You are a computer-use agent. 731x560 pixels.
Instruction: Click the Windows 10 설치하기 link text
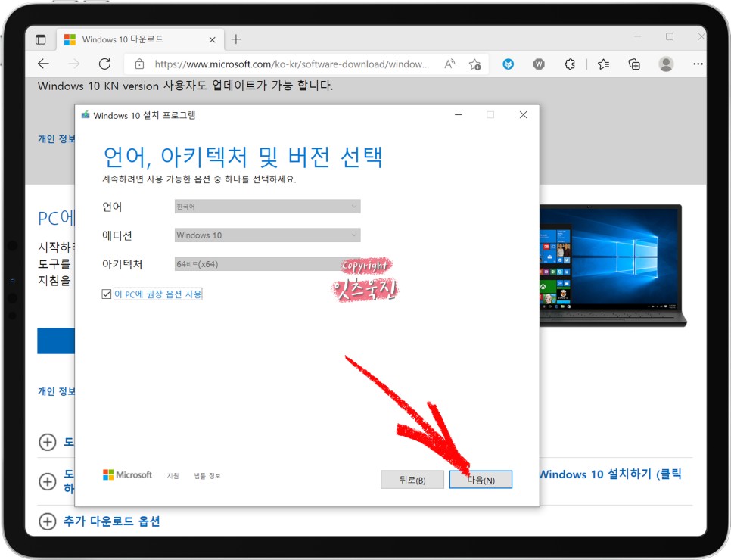[x=611, y=474]
